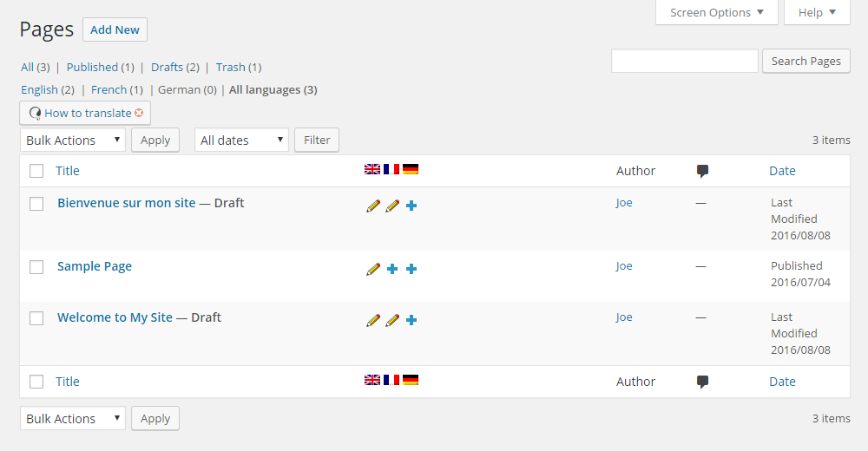The image size is (868, 451).
Task: Open the Sample Page title link
Action: click(x=95, y=266)
